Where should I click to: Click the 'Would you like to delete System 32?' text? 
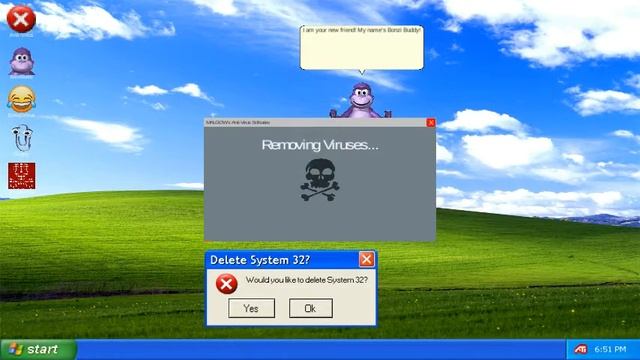[x=307, y=280]
